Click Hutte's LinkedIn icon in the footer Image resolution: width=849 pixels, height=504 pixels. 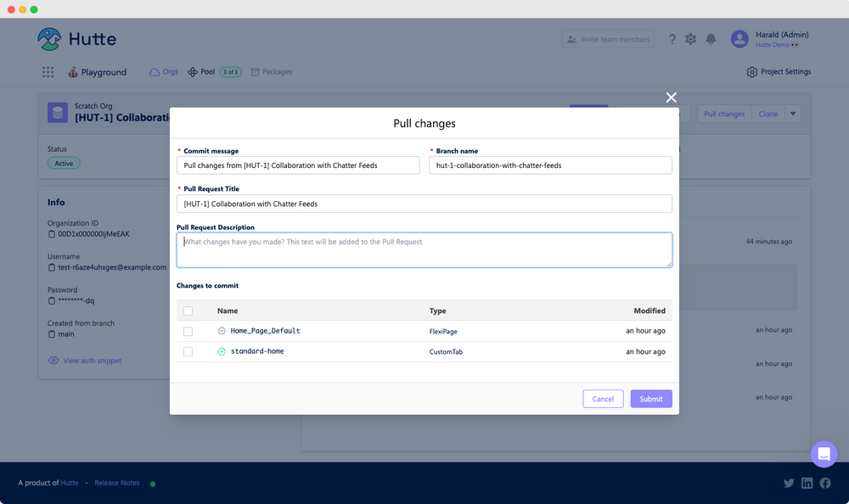point(807,483)
